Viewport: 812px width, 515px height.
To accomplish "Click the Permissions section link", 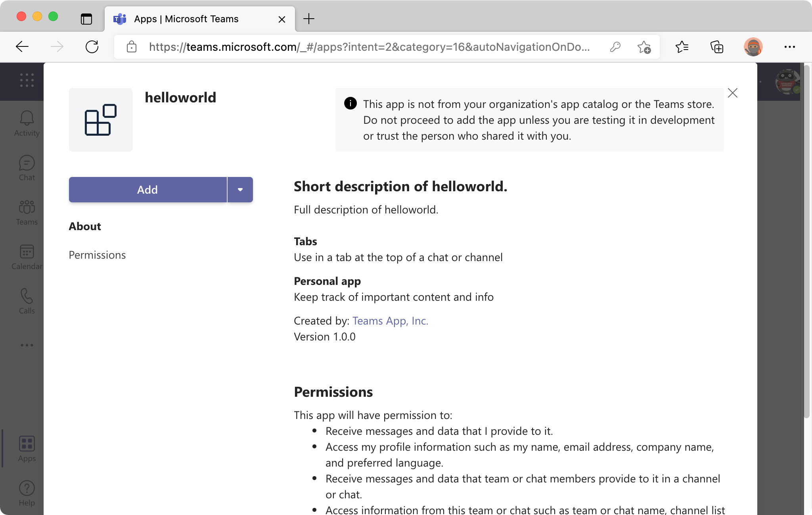I will click(x=97, y=255).
